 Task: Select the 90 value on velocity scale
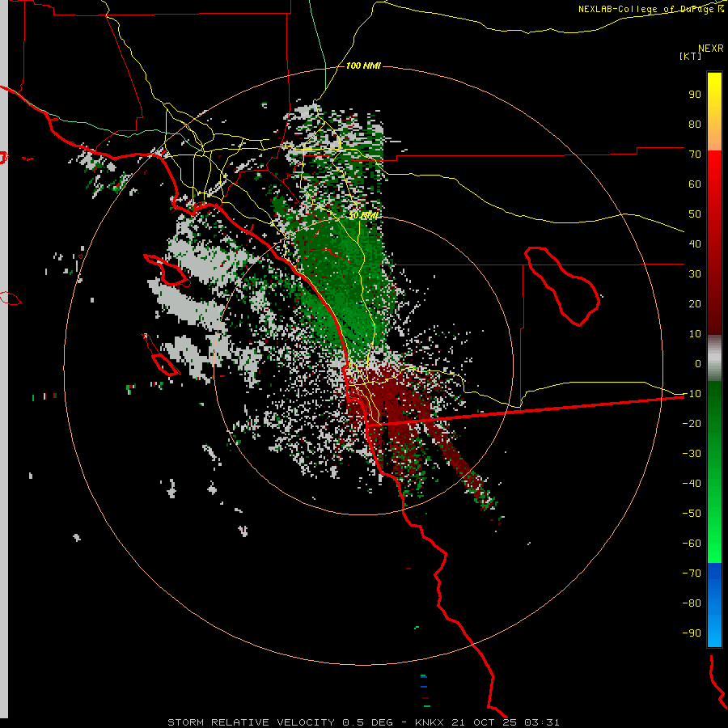[695, 95]
